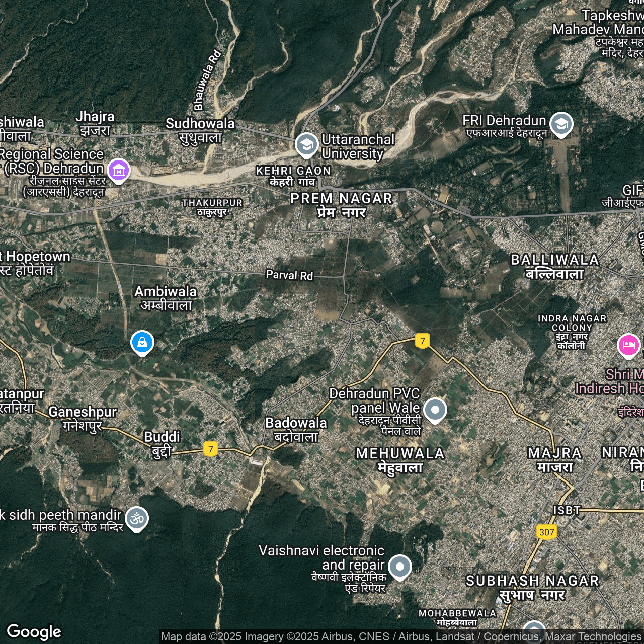Select the ISBT label on map
644x644 pixels.
click(x=567, y=510)
